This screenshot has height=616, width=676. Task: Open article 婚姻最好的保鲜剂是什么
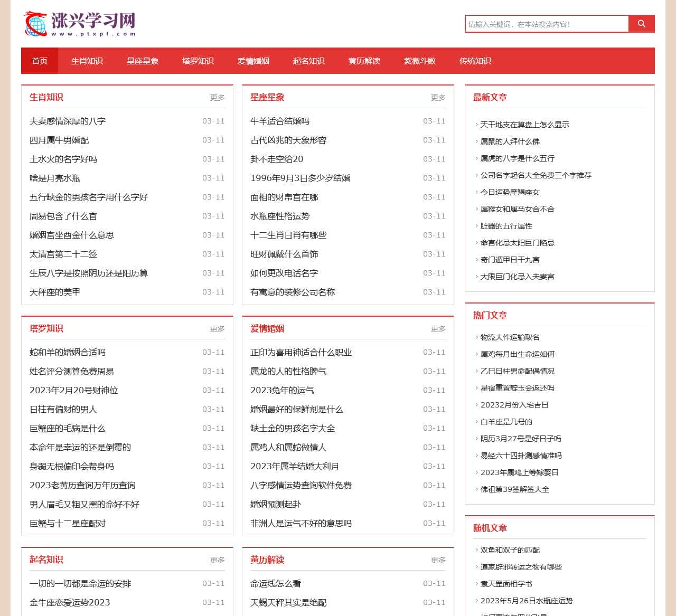pos(297,409)
